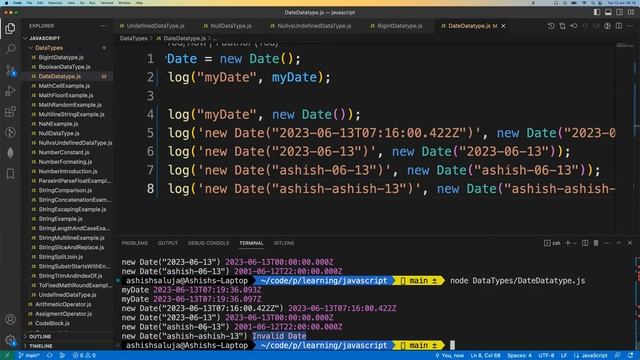This screenshot has width=640, height=360.
Task: Collapse the DataTypes folder
Action: coord(49,48)
